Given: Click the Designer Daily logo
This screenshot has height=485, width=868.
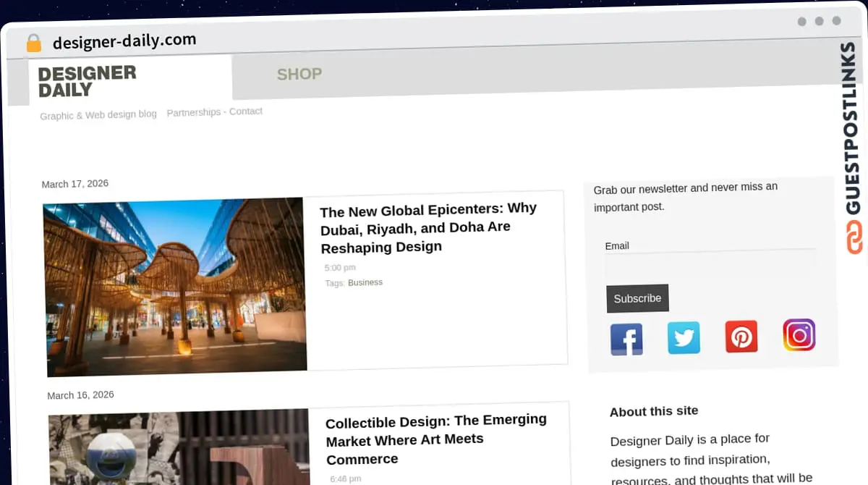Looking at the screenshot, I should [87, 81].
